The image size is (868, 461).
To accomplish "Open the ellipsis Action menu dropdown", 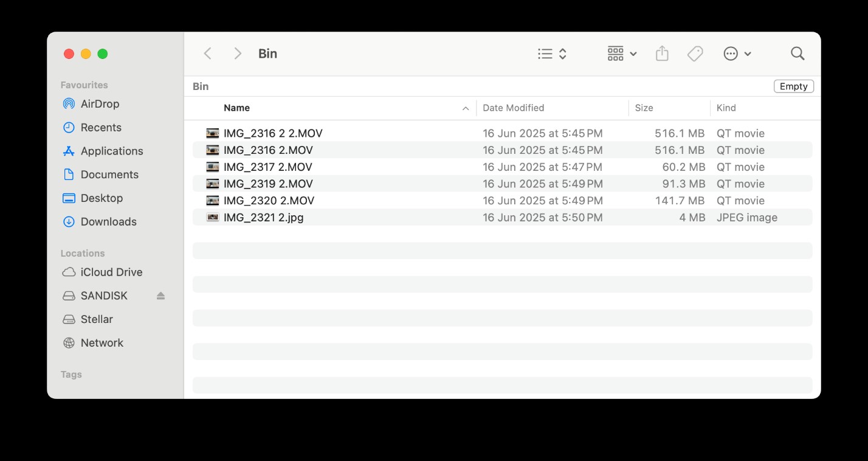I will [x=737, y=54].
